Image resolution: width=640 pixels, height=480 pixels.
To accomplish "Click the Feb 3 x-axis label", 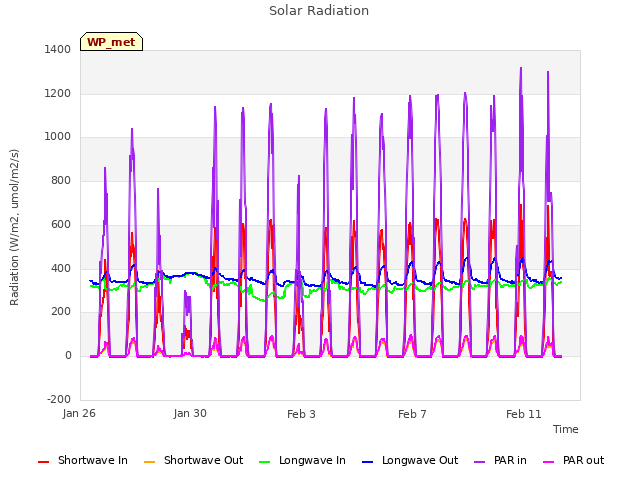I will pyautogui.click(x=301, y=414).
